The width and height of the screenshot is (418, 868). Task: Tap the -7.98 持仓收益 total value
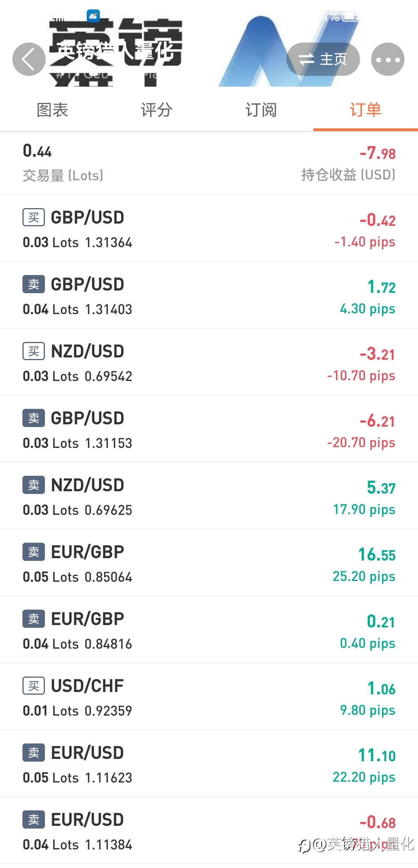click(x=377, y=154)
